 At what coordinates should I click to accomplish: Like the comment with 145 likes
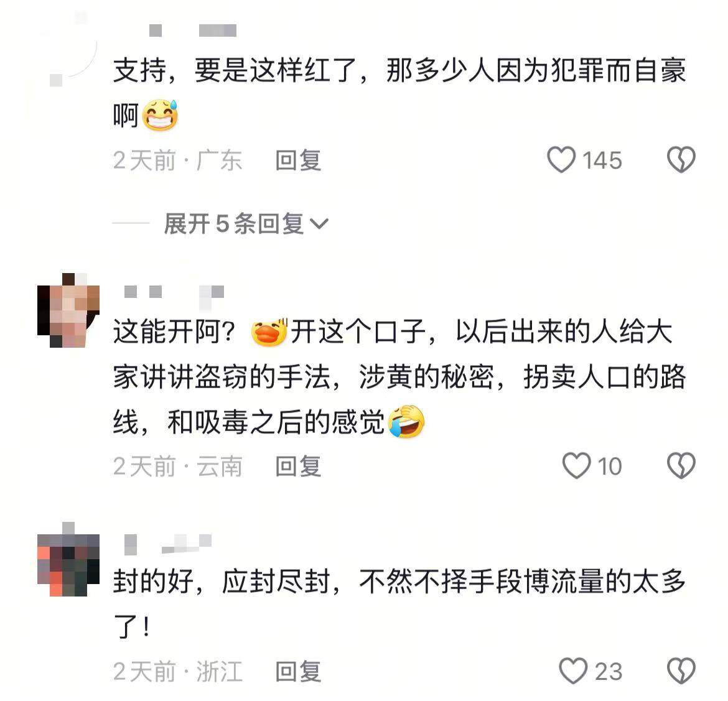pyautogui.click(x=561, y=160)
